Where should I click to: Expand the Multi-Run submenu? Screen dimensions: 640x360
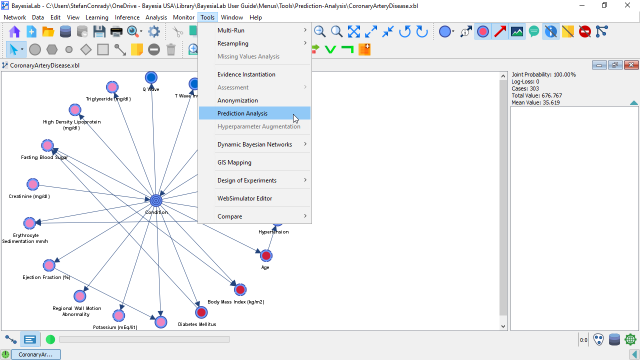click(x=255, y=30)
